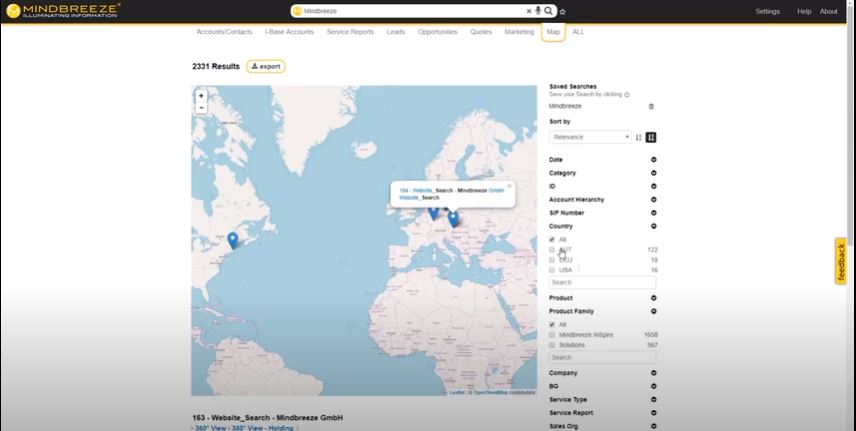This screenshot has width=856, height=431.
Task: Expand the Date filter
Action: pyautogui.click(x=653, y=160)
